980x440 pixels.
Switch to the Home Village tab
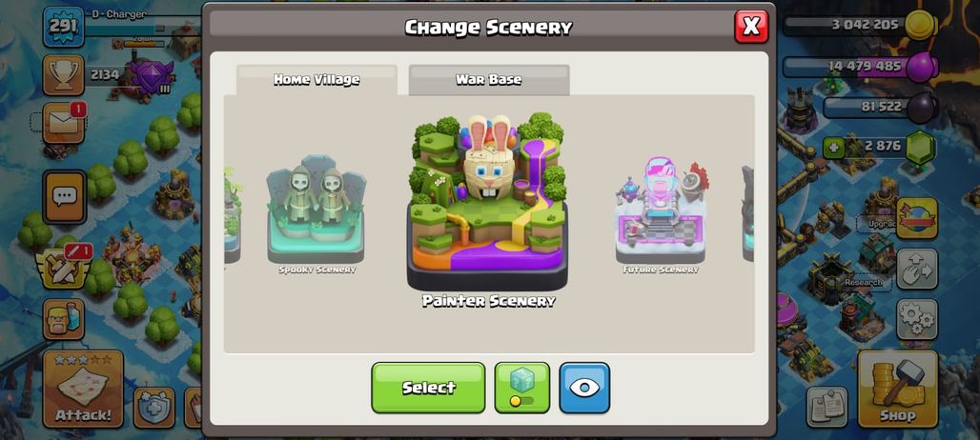[x=316, y=80]
